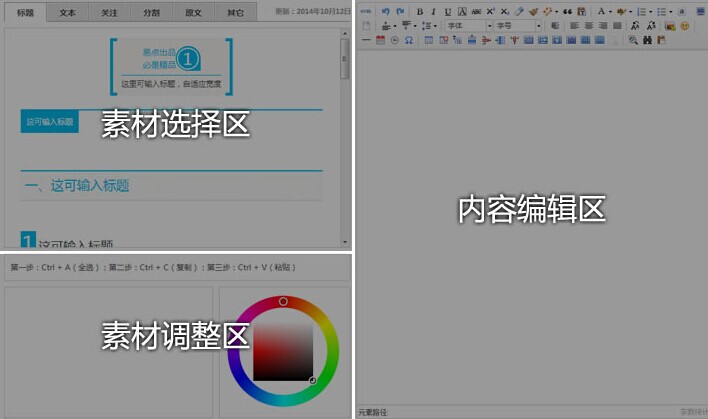Toggle italic formatting
Screen dimensions: 708x419
pyautogui.click(x=433, y=12)
